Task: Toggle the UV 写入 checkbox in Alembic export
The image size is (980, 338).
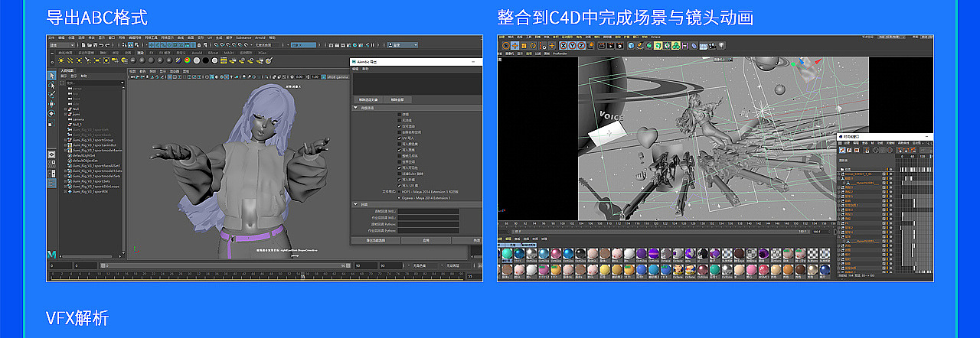Action: 400,138
